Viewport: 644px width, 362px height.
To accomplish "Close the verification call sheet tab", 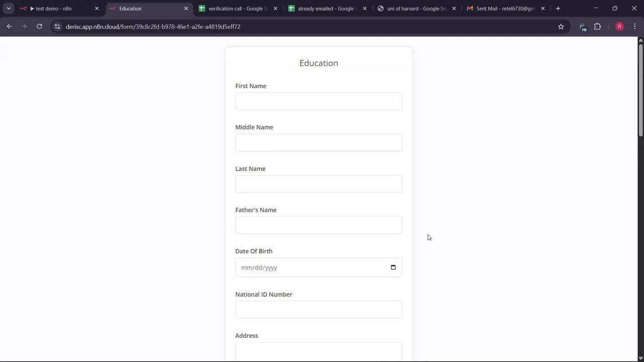I will [275, 9].
